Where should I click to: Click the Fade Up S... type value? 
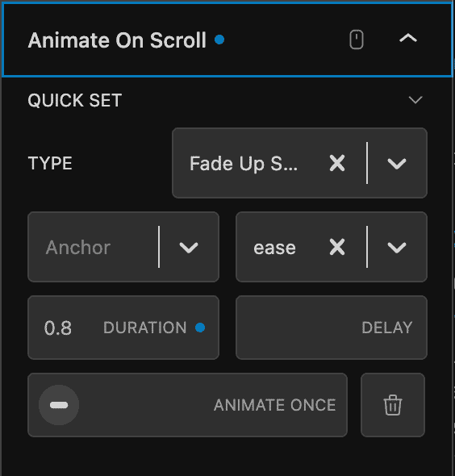244,164
